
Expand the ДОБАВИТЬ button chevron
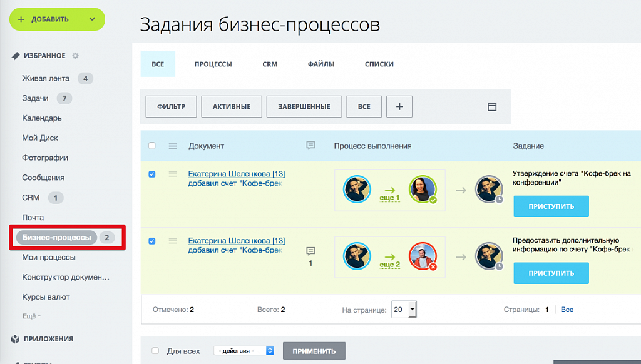tap(93, 19)
